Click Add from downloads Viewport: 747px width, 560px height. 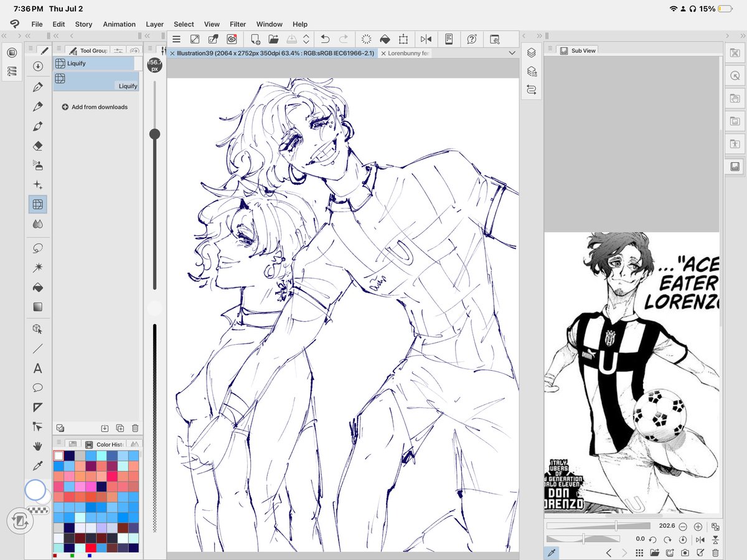click(x=95, y=107)
